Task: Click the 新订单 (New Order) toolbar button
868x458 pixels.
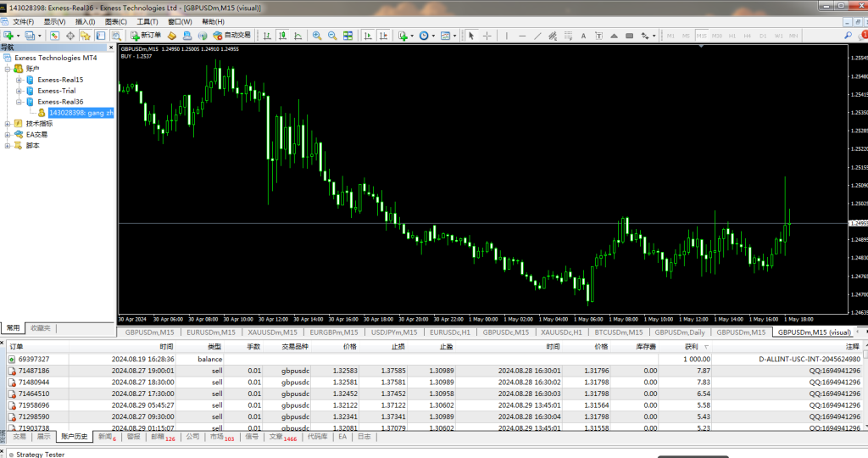Action: click(x=145, y=36)
